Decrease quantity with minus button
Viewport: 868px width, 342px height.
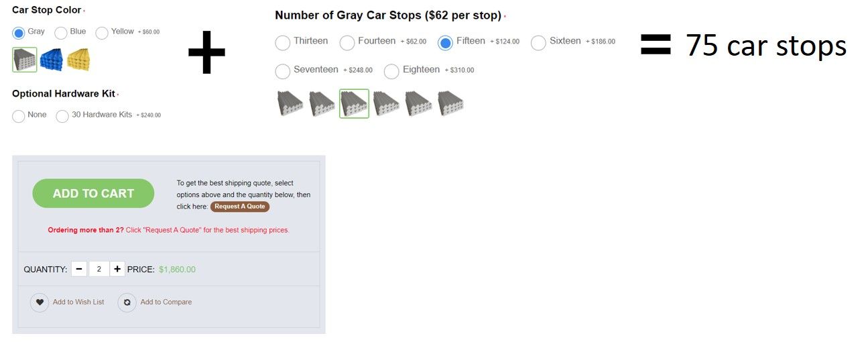pos(79,269)
